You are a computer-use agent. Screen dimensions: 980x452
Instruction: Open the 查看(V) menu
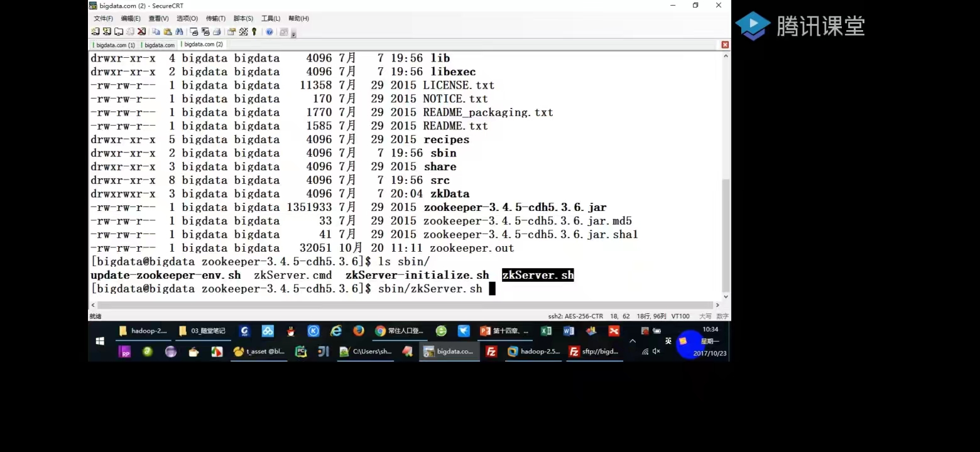[x=158, y=18]
